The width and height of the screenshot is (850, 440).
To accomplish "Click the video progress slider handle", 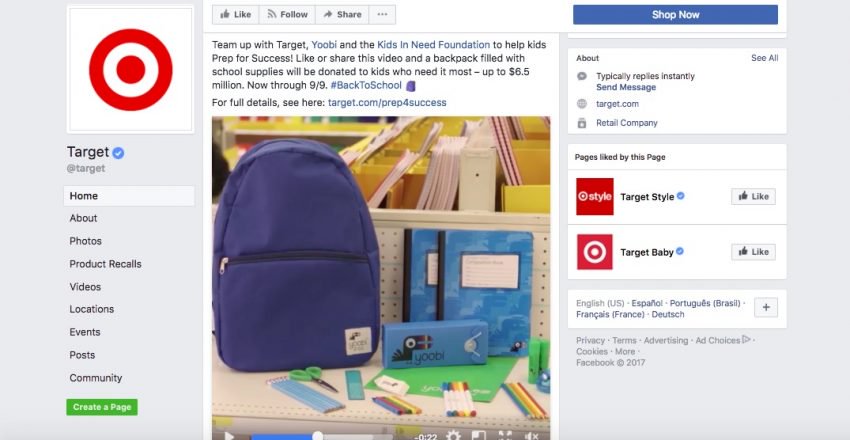I will click(318, 436).
